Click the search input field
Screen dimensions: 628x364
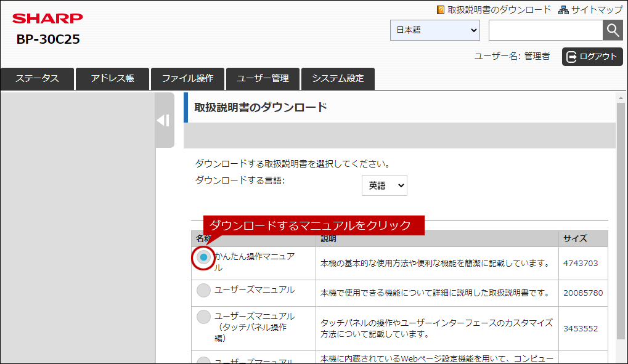point(545,30)
